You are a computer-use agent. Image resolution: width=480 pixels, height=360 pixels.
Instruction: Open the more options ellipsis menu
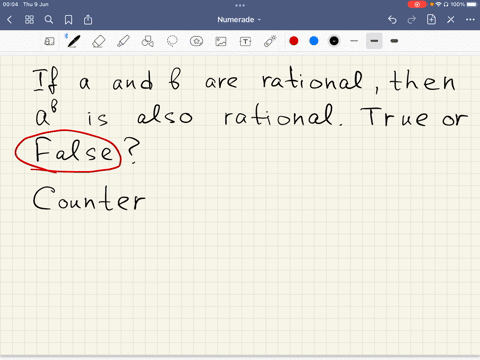coord(470,20)
